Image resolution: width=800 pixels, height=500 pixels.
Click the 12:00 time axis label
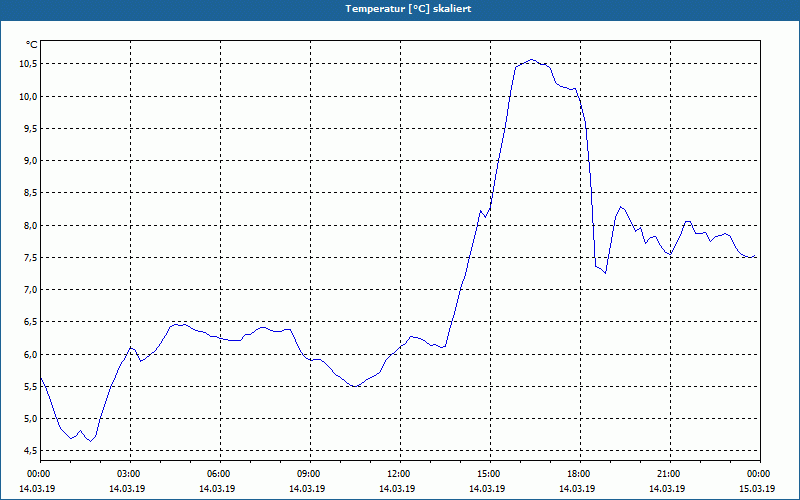click(x=400, y=474)
